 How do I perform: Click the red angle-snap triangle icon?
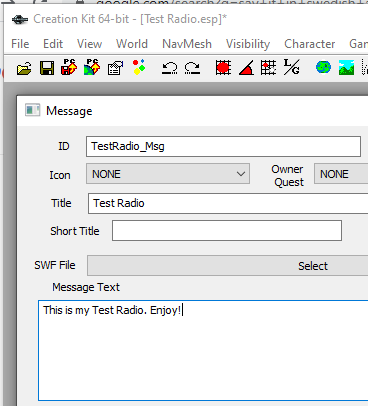tap(246, 68)
